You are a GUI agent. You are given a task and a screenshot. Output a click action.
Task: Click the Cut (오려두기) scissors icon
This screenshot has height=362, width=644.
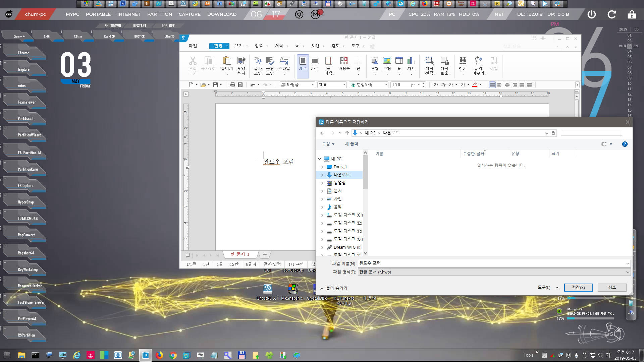click(193, 61)
